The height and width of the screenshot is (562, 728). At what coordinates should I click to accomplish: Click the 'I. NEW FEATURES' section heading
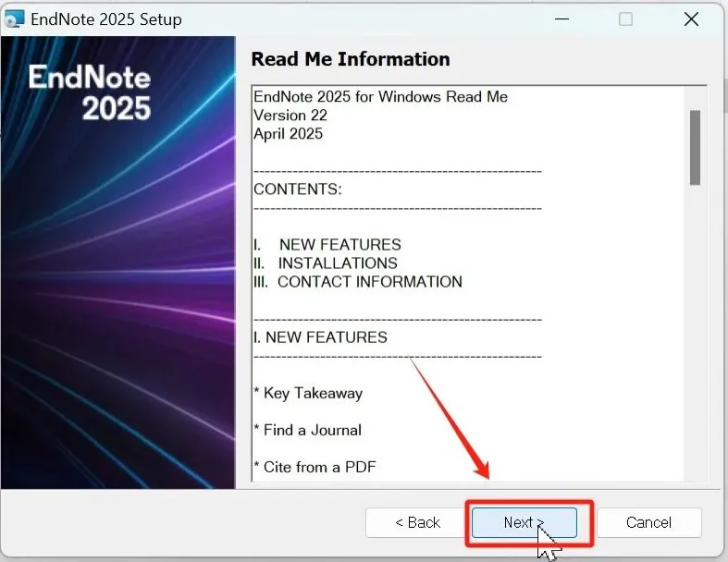[320, 337]
